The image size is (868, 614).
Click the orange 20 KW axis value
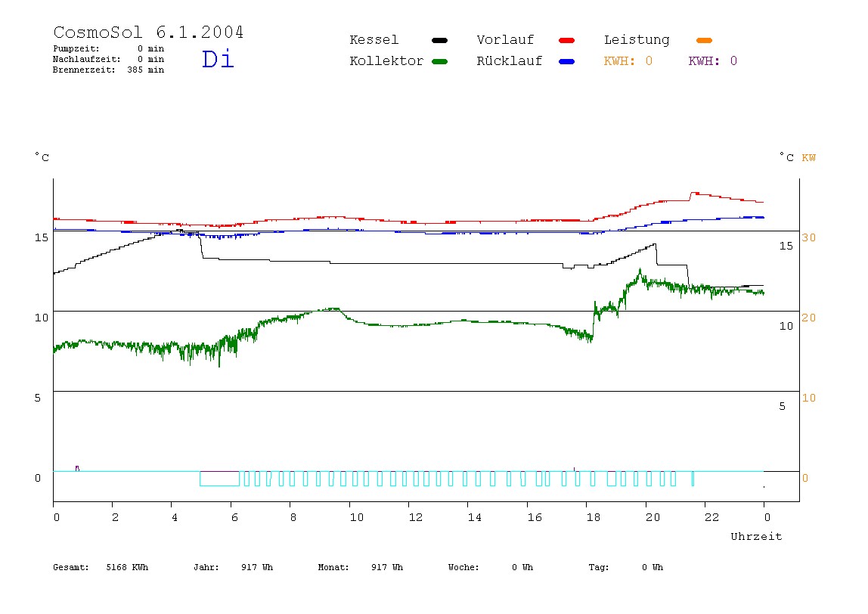pyautogui.click(x=809, y=318)
